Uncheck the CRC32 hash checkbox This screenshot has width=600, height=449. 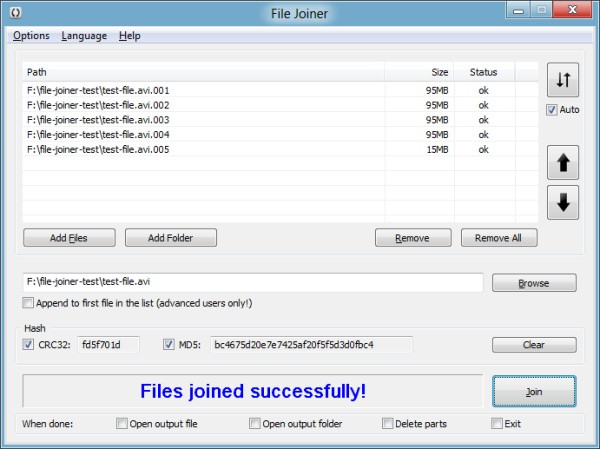(28, 345)
